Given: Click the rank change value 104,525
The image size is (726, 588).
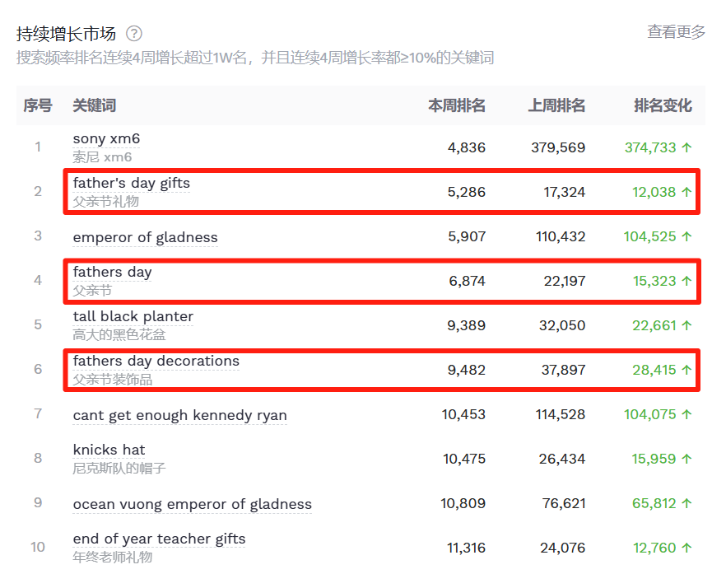Looking at the screenshot, I should [649, 237].
